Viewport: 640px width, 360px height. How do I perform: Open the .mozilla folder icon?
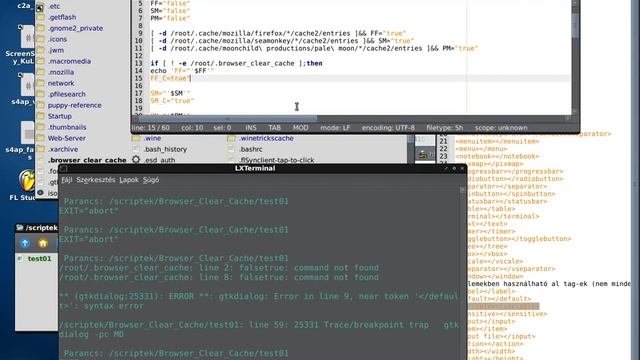[40, 73]
